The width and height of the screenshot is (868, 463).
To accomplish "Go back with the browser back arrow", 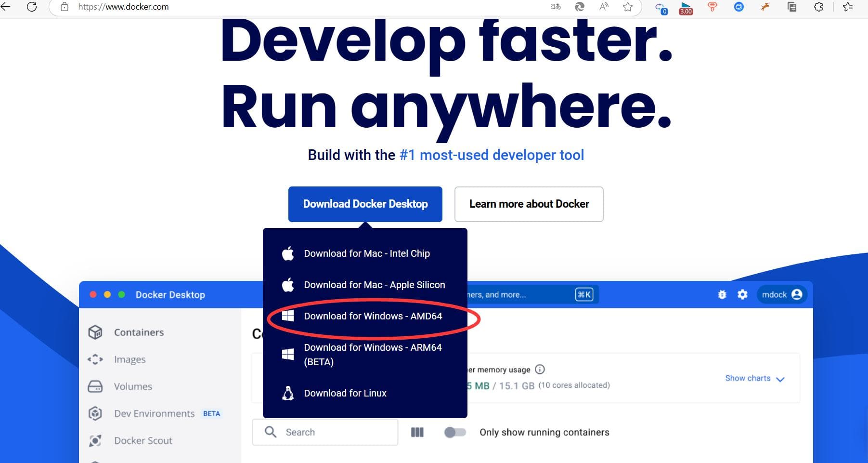I will (6, 7).
